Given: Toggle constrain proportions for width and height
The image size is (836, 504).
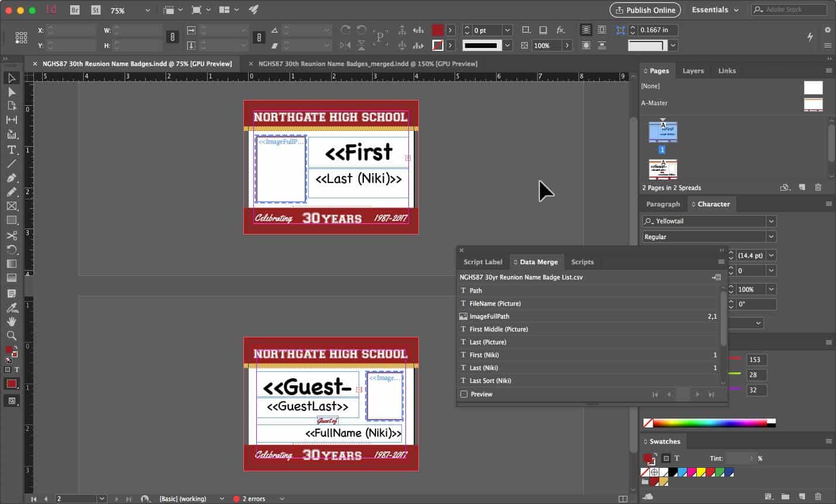Looking at the screenshot, I should (x=172, y=37).
